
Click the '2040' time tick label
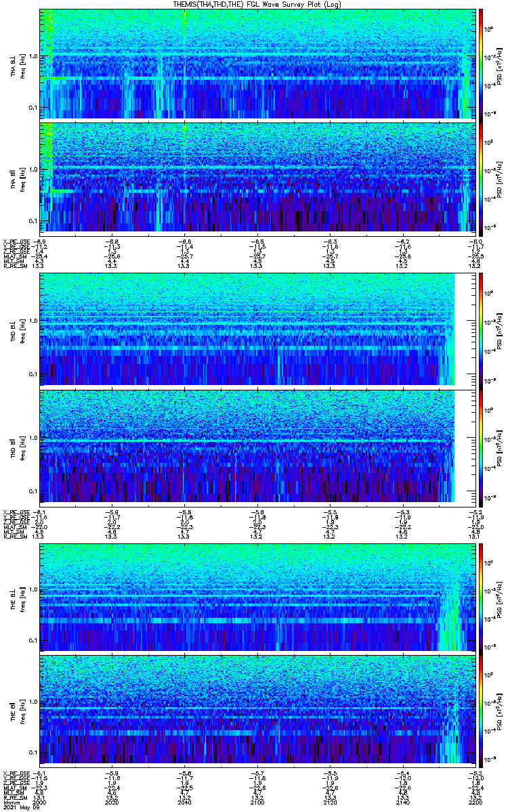point(186,803)
